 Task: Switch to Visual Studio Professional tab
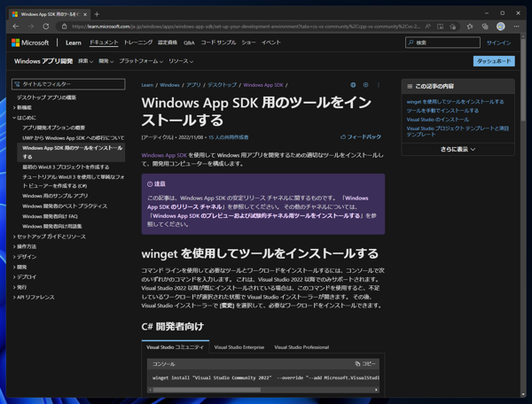[x=301, y=347]
